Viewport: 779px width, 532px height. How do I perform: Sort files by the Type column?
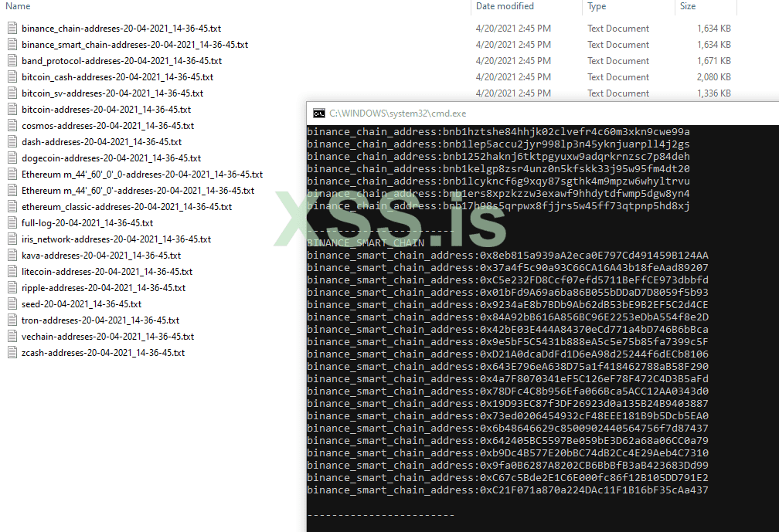(597, 6)
